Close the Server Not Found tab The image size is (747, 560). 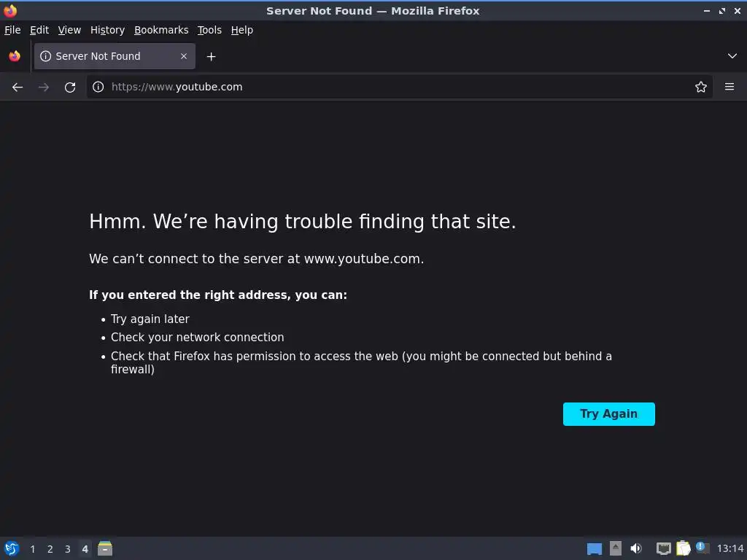click(184, 56)
